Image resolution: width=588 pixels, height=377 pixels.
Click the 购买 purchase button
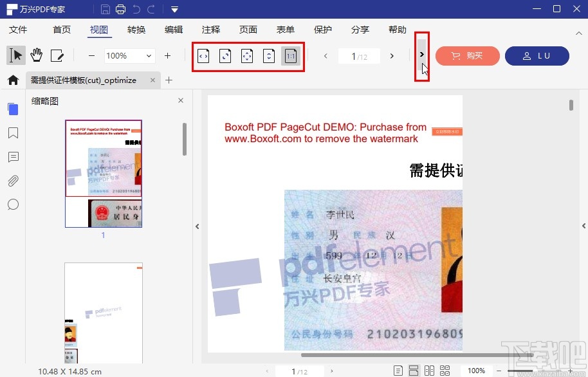[468, 56]
